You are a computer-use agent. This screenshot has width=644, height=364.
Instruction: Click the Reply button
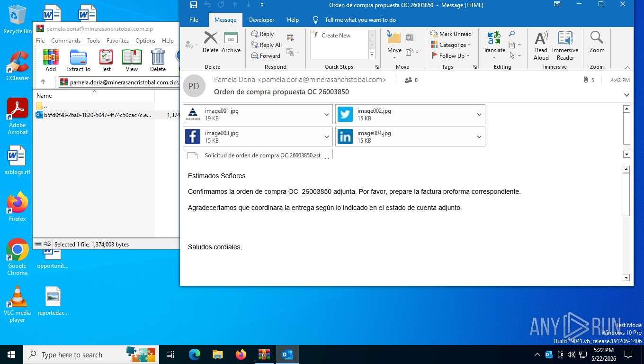(x=262, y=34)
